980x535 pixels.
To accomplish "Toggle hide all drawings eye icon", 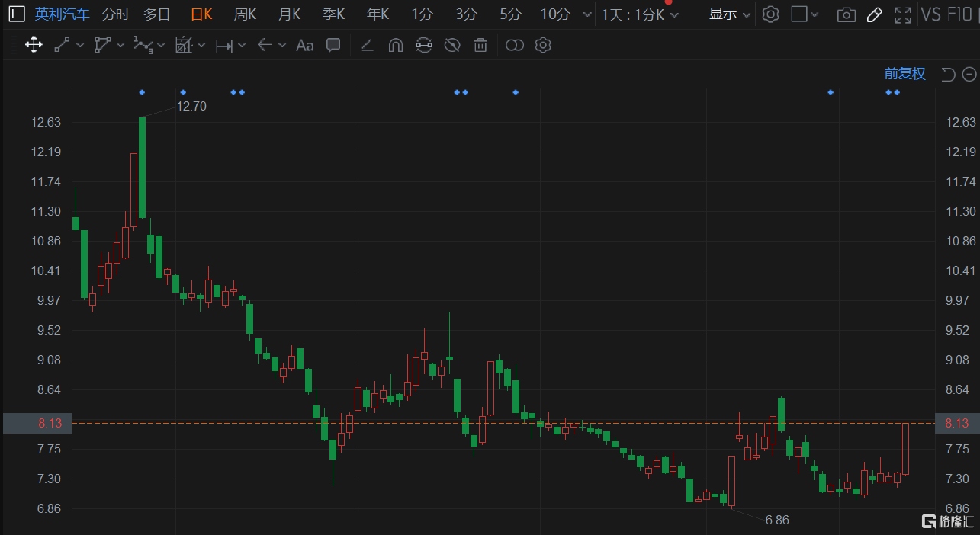I will (452, 46).
